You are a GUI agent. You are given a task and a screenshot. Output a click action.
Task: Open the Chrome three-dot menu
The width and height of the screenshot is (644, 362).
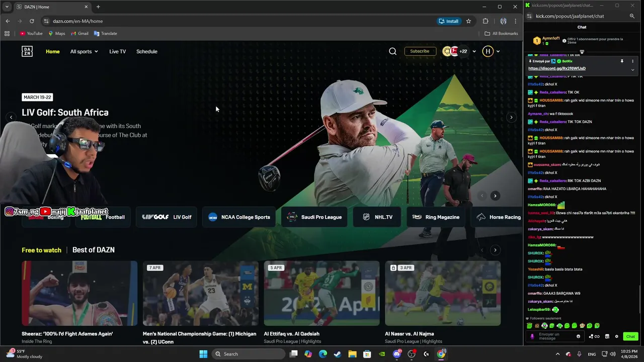point(515,21)
